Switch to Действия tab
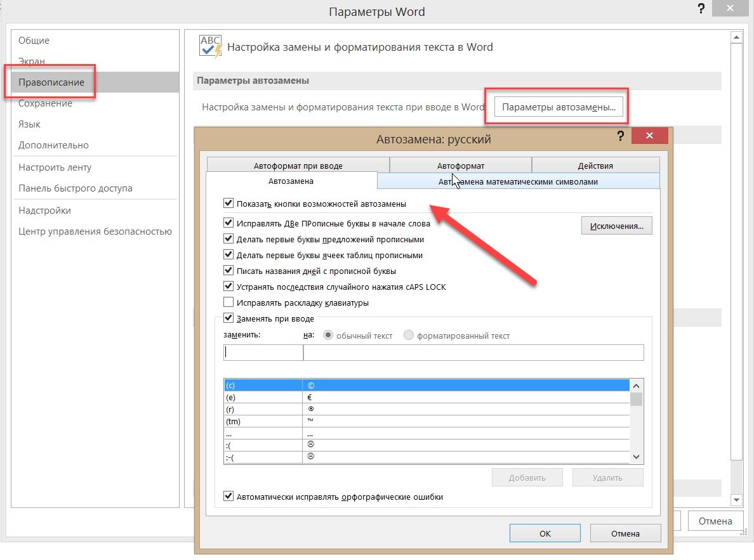754x560 pixels. point(595,166)
